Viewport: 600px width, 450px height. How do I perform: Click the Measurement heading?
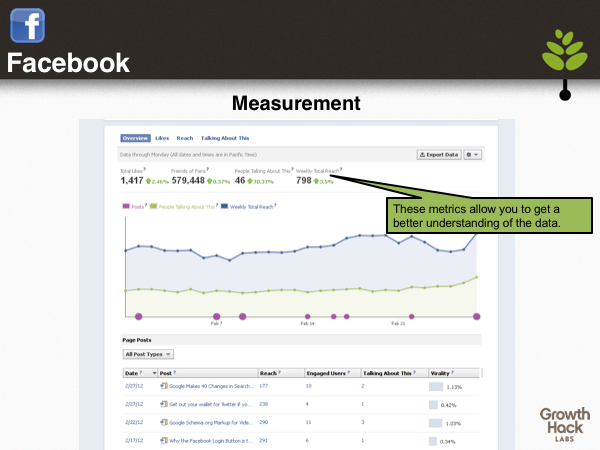296,103
